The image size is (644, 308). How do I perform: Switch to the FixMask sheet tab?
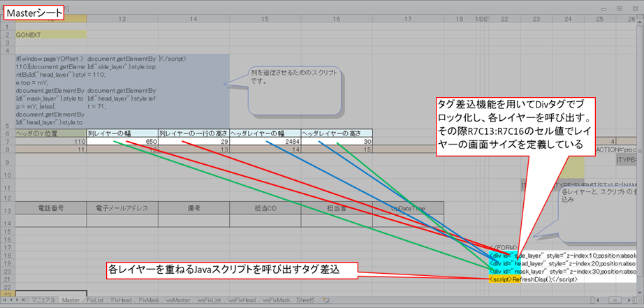click(x=149, y=300)
